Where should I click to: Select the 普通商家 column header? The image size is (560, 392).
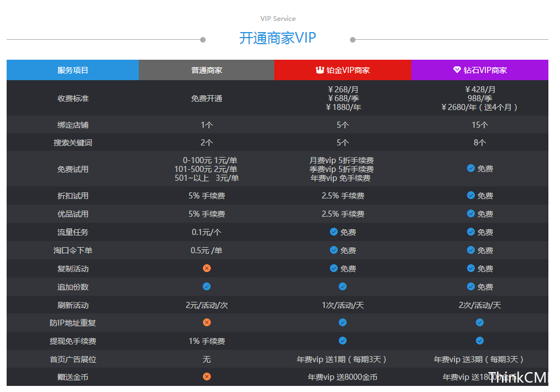(x=206, y=70)
